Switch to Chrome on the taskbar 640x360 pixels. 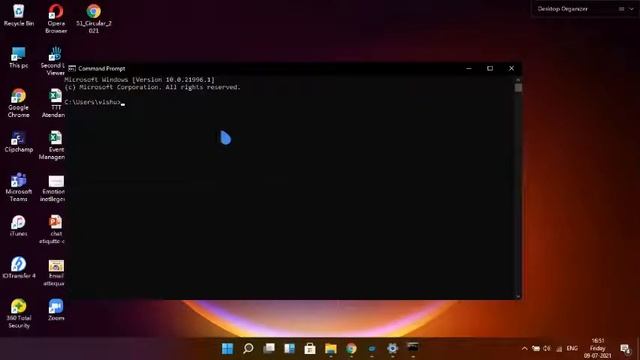(351, 349)
